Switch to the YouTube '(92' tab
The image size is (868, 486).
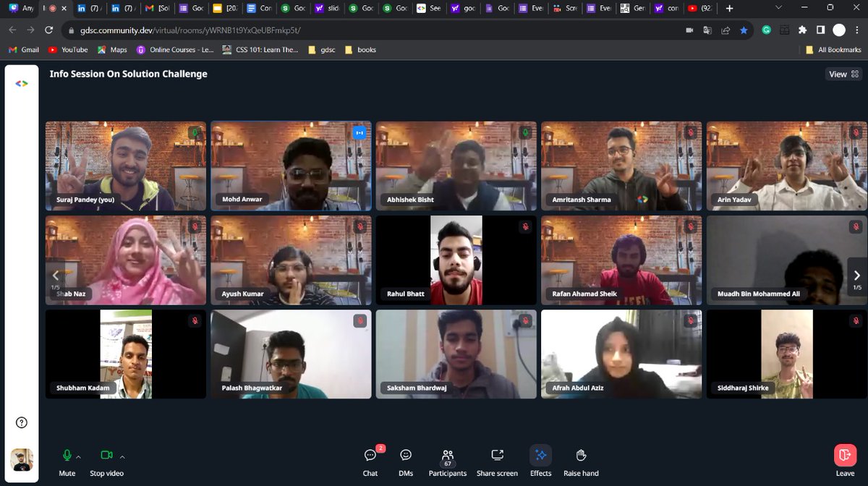pos(699,9)
